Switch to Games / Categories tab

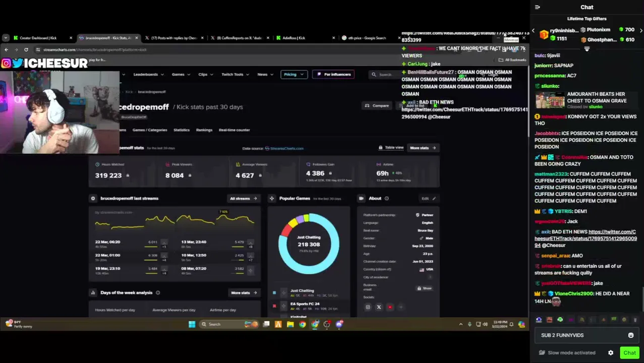[x=150, y=130]
